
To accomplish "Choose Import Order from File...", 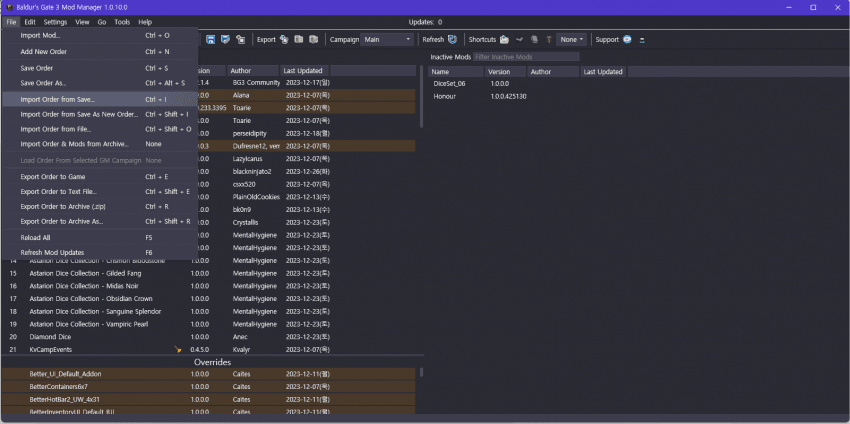I will point(100,129).
